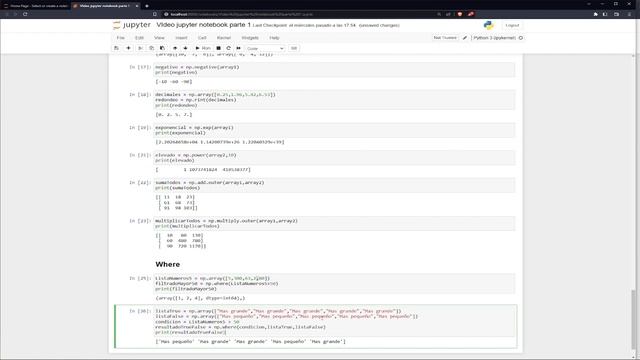Restart the kernel icon
Viewport: 640px width, 360px height.
pos(228,48)
